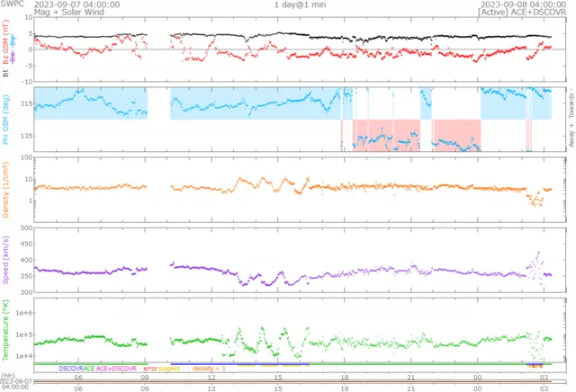This screenshot has width=576, height=392.
Task: Click the green Temperature axis label
Action: click(7, 332)
